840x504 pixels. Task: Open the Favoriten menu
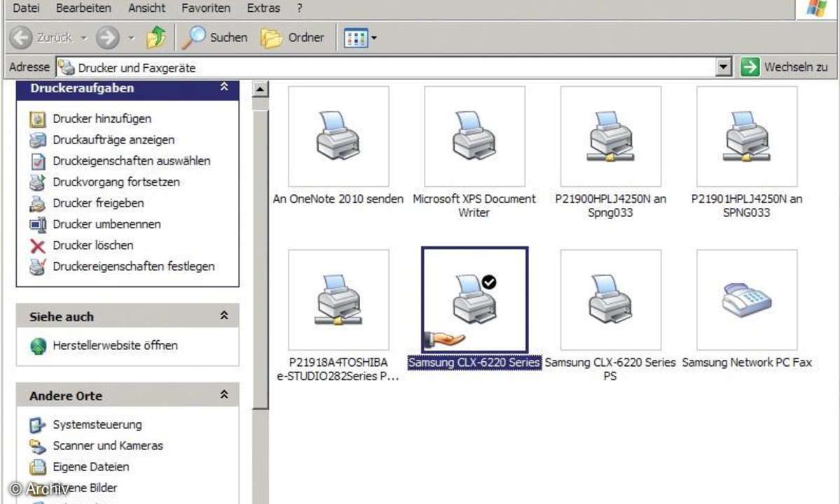point(206,8)
